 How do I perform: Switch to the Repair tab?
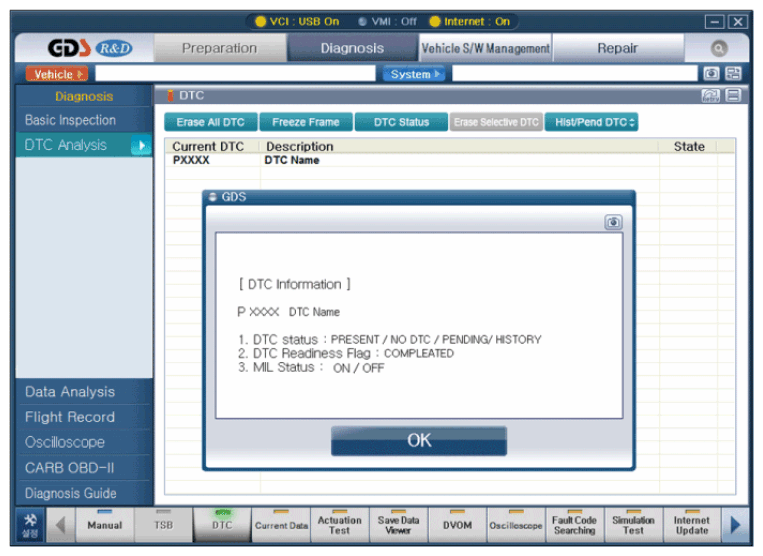click(617, 48)
